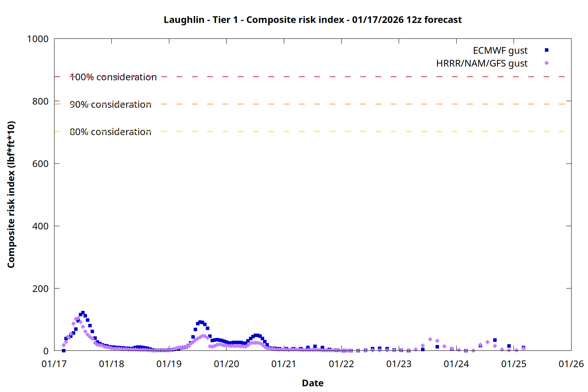The width and height of the screenshot is (588, 392).
Task: Select the HRRR/NAM/GFS gust legend label
Action: pyautogui.click(x=481, y=64)
